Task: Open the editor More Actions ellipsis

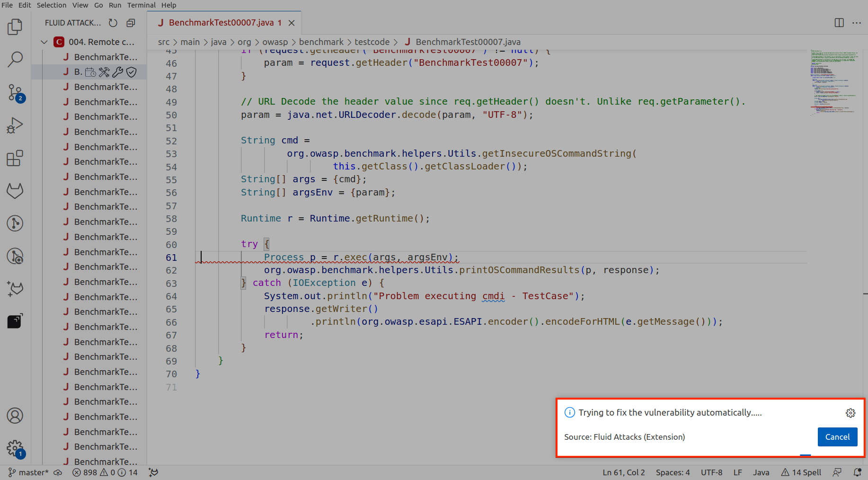Action: coord(857,23)
